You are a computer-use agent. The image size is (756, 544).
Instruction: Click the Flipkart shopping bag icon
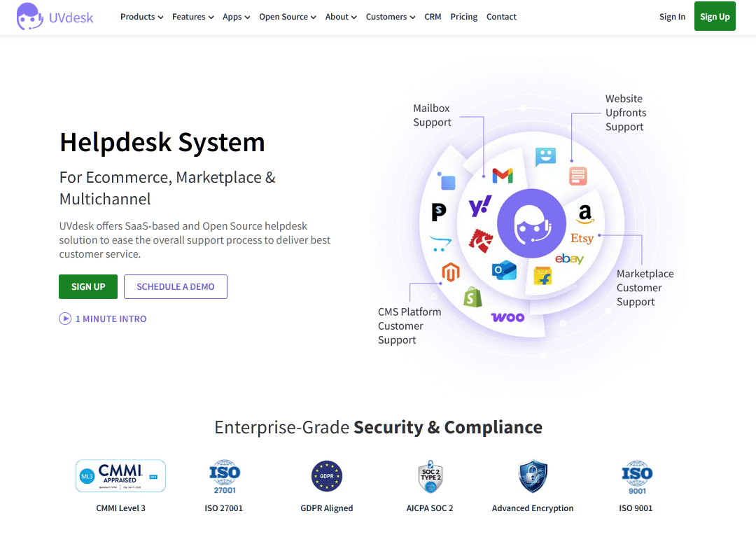click(543, 276)
